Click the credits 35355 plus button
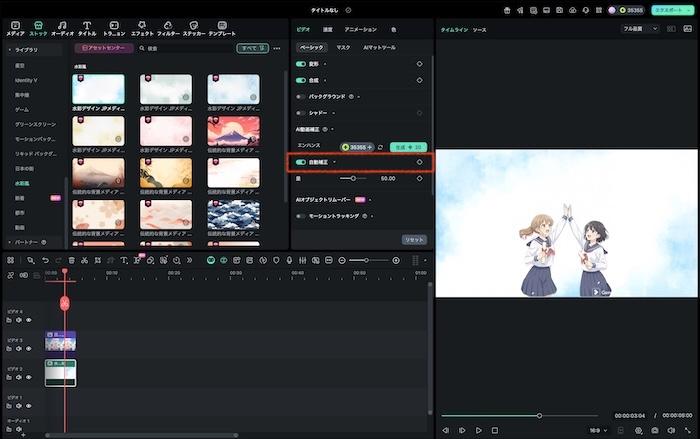This screenshot has height=439, width=700. [357, 147]
